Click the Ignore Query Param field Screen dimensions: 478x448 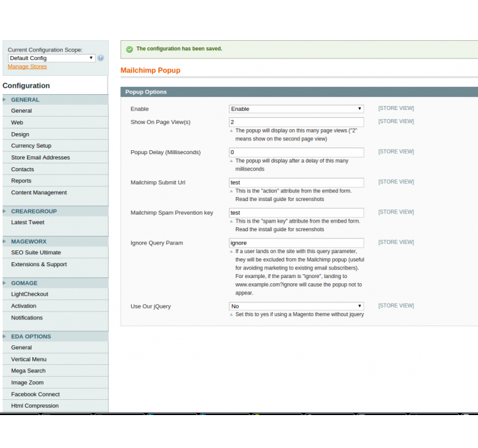point(296,242)
